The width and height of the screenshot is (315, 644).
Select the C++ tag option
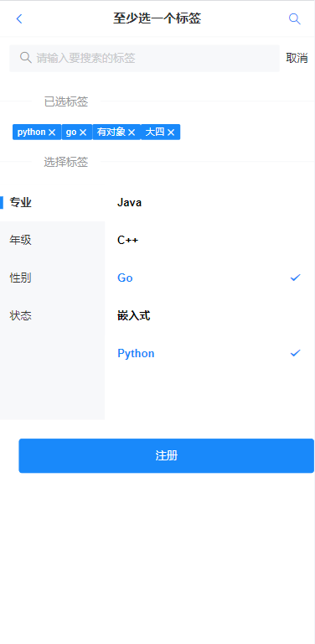tap(209, 241)
